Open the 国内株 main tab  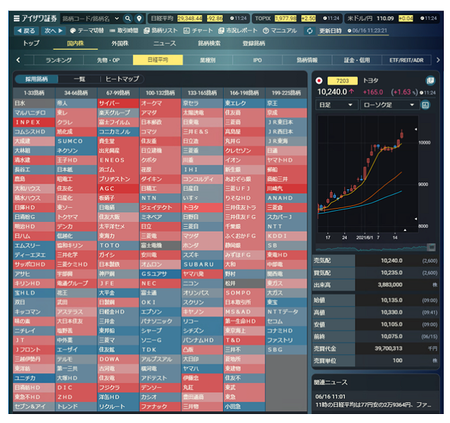click(x=75, y=43)
